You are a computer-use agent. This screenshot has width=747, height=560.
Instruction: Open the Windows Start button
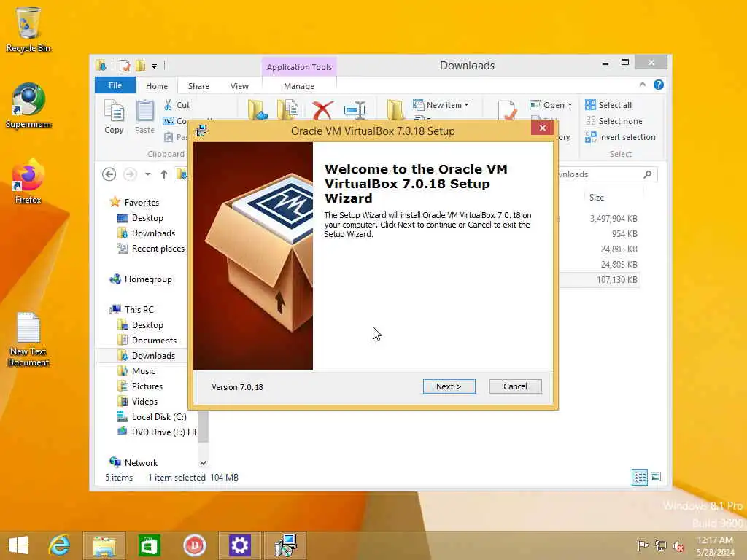18,545
